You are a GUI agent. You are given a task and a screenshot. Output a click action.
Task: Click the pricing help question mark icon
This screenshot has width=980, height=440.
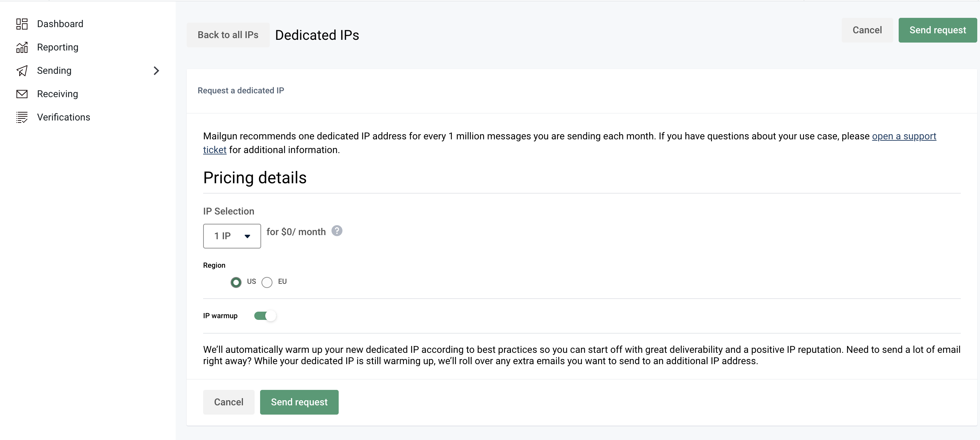(x=337, y=231)
